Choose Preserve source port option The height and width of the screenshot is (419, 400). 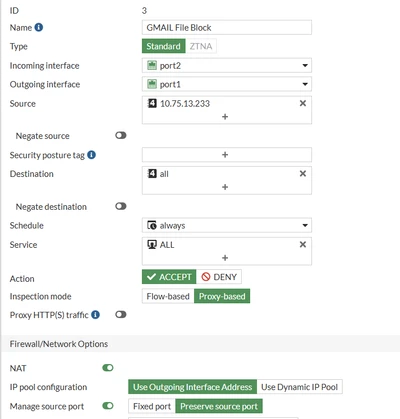click(x=219, y=406)
